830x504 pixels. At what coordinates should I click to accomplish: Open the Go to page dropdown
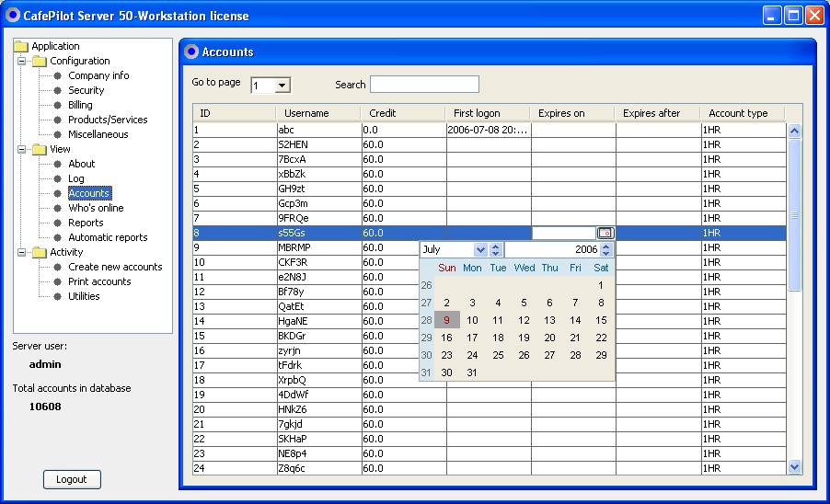click(x=282, y=86)
